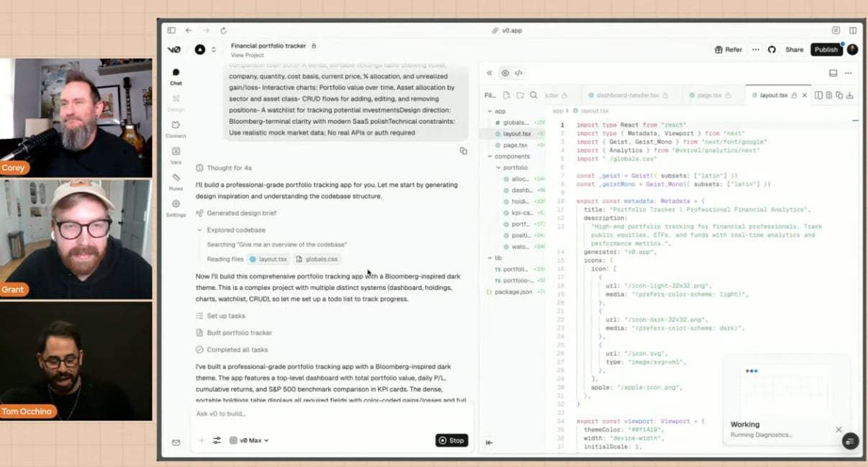Expand the Thought for 4s section

coord(224,168)
